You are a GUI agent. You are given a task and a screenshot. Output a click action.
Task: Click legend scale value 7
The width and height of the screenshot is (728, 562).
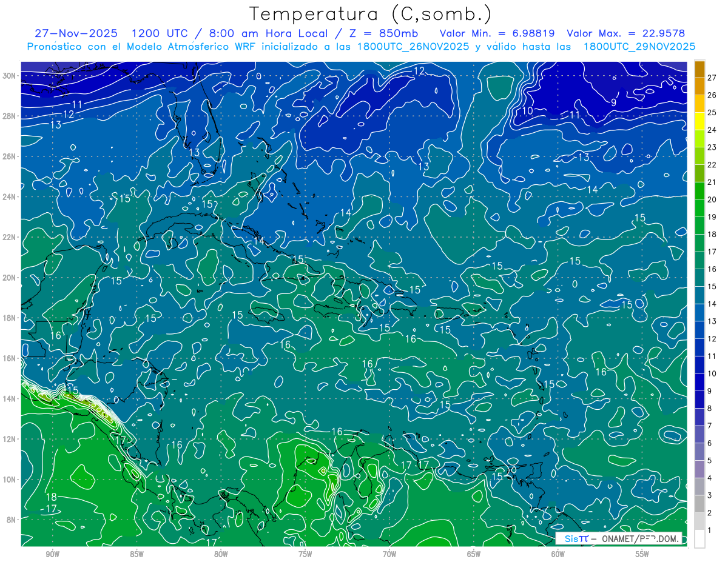(x=710, y=426)
